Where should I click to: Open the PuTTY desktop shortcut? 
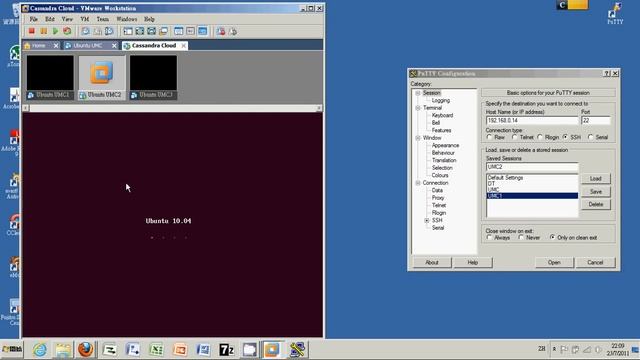click(x=615, y=13)
